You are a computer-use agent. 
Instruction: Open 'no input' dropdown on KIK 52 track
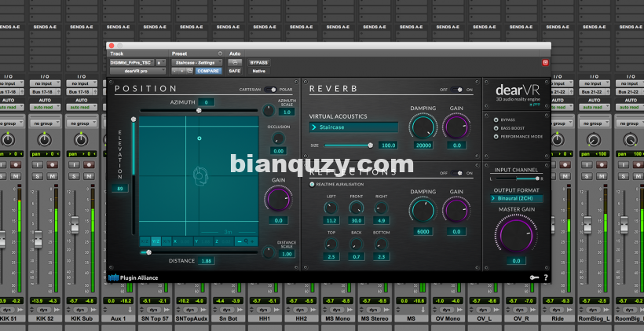tap(45, 83)
